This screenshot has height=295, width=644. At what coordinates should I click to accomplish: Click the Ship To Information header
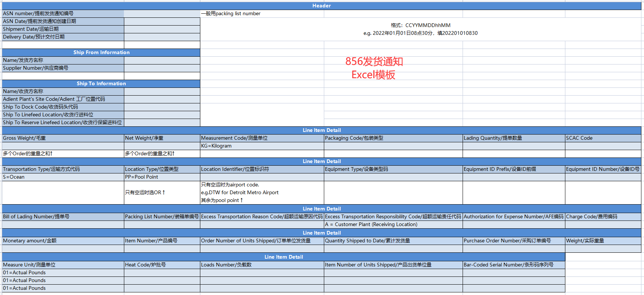coord(101,83)
